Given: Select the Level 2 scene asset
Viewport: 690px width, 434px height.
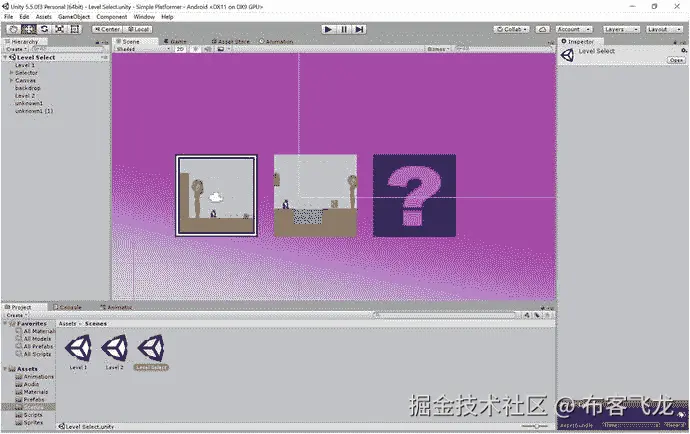Looking at the screenshot, I should pyautogui.click(x=114, y=352).
